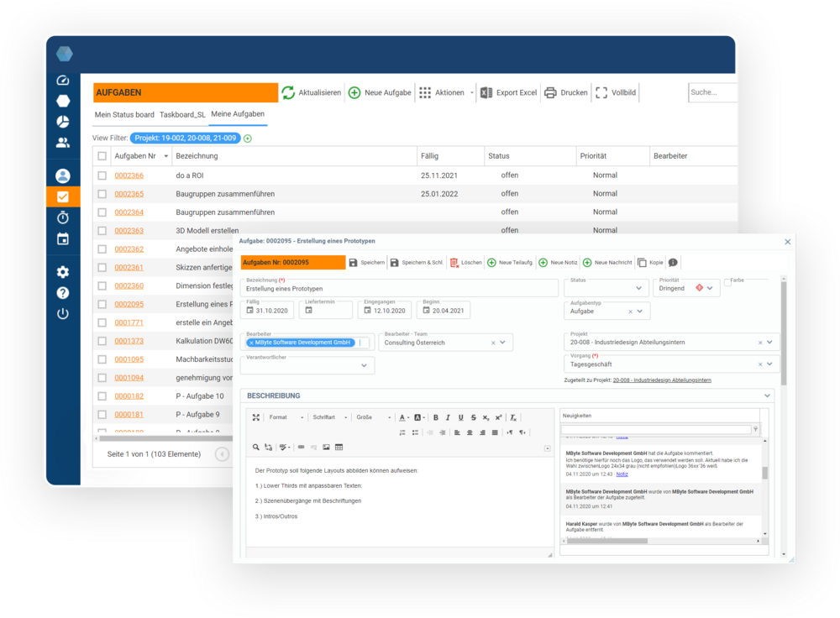
Task: Collapse the BESCHREIBUNG section
Action: 767,395
